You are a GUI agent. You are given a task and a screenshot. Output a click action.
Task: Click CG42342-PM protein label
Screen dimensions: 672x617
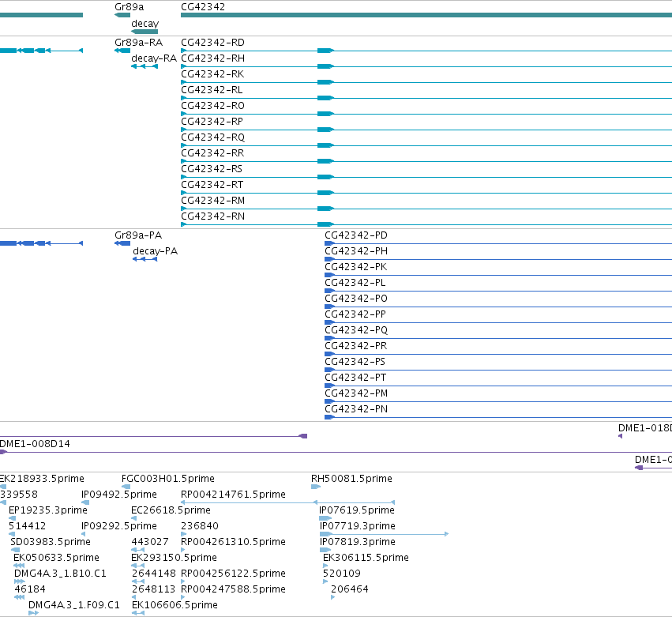[355, 394]
